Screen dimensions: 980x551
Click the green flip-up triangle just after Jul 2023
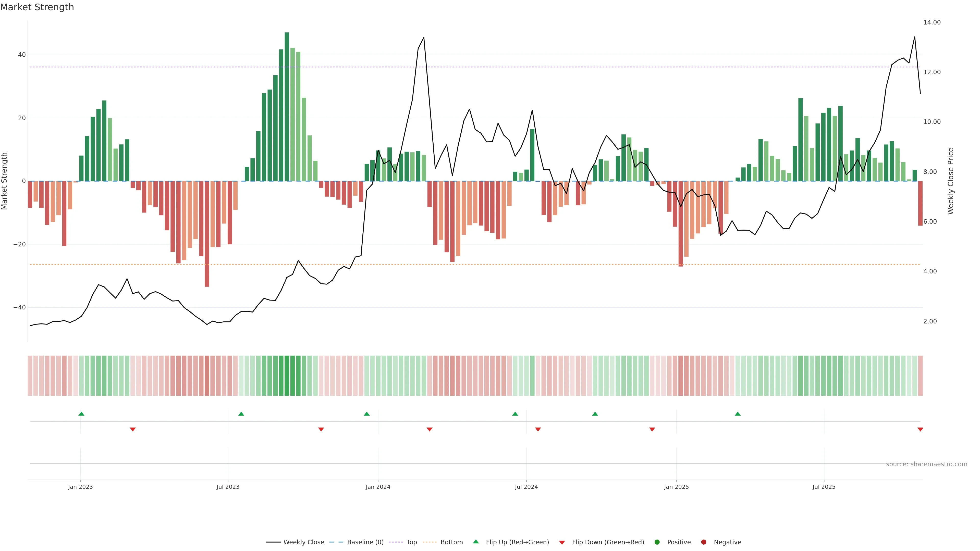click(x=241, y=414)
